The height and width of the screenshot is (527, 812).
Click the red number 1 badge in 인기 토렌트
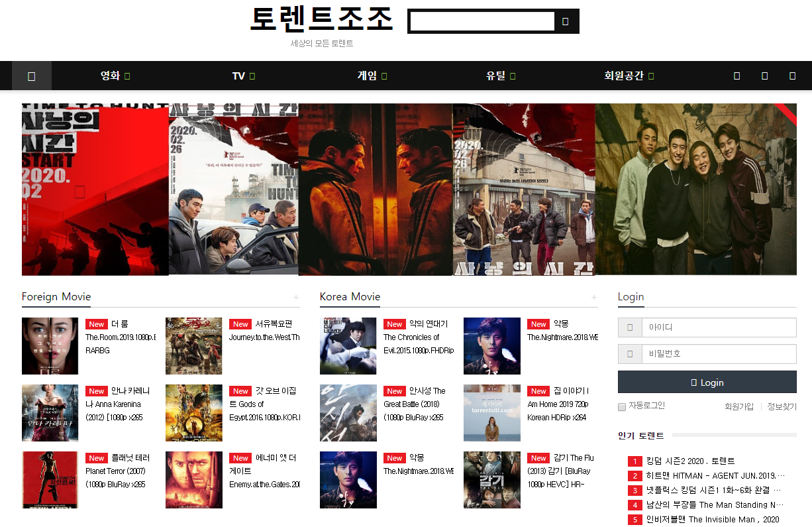click(634, 461)
